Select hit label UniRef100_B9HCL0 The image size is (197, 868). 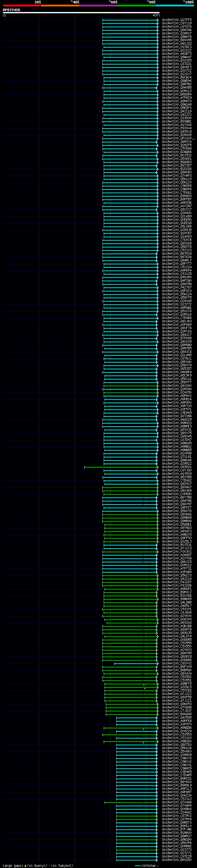point(176,826)
